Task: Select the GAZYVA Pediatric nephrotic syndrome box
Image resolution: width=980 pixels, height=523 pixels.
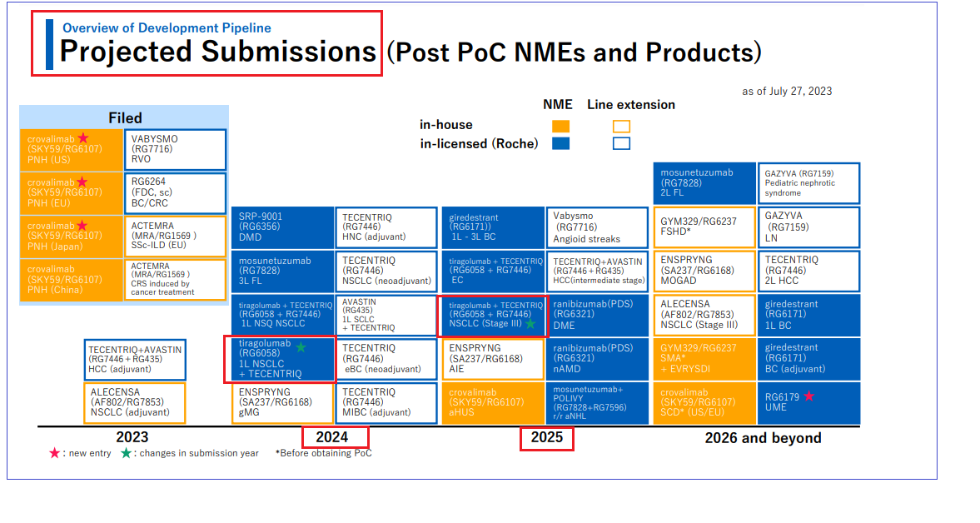Action: [808, 183]
